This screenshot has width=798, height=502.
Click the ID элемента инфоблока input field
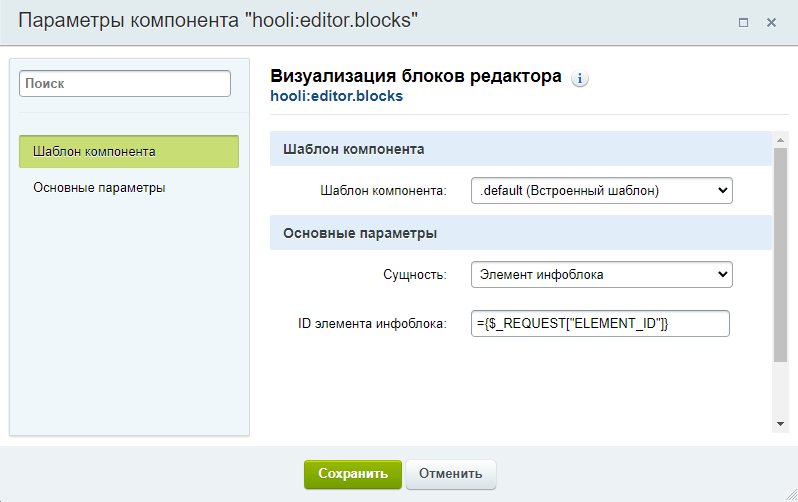(x=600, y=324)
